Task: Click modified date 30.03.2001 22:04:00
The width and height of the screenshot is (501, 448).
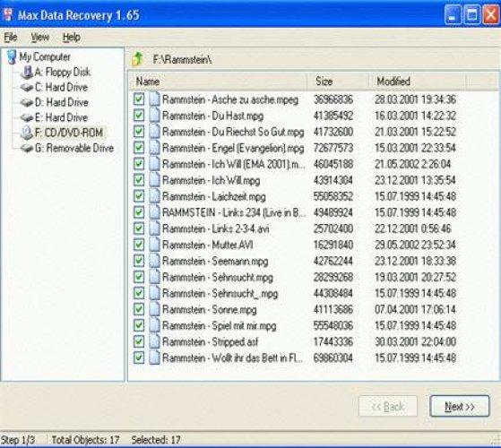Action: [x=415, y=341]
